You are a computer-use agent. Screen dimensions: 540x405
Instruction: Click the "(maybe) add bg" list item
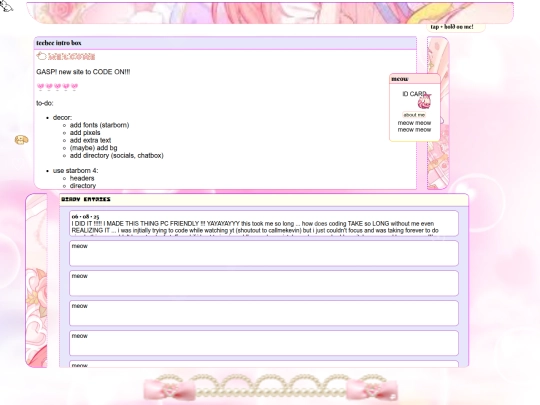[x=93, y=148]
